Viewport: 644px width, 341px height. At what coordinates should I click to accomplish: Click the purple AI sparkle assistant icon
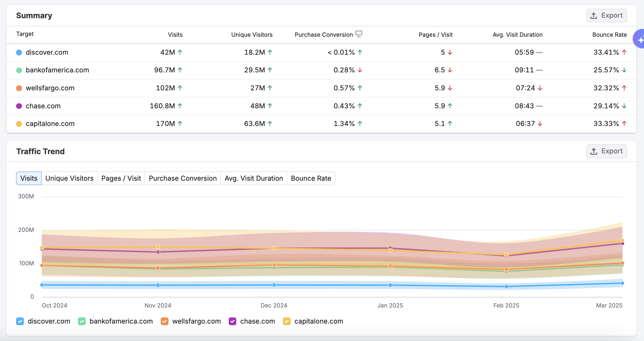pyautogui.click(x=640, y=39)
